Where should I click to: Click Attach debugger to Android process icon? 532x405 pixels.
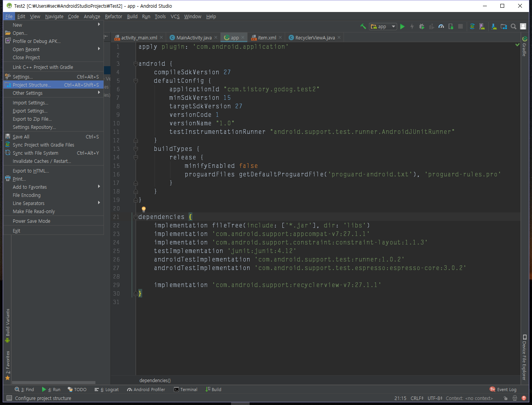451,26
